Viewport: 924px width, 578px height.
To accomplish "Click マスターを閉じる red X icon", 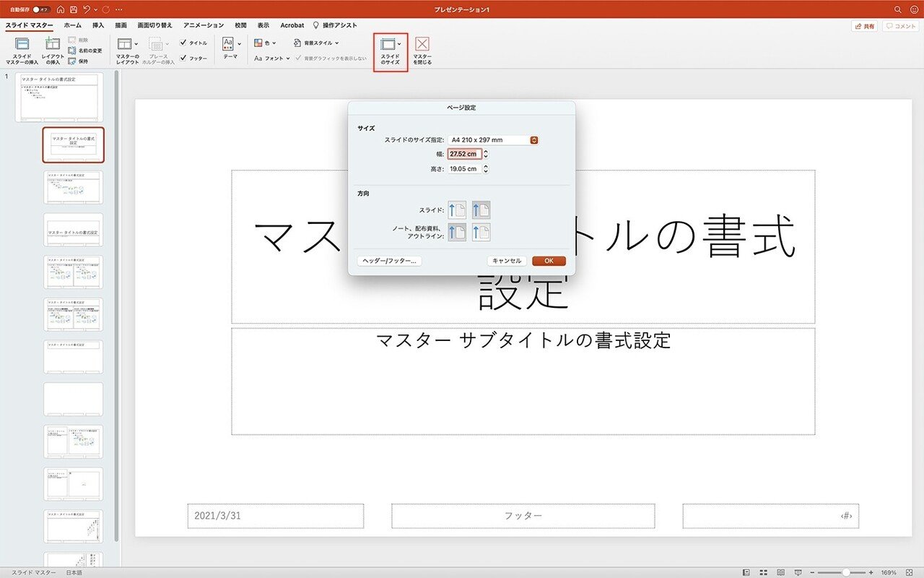I will pos(422,44).
